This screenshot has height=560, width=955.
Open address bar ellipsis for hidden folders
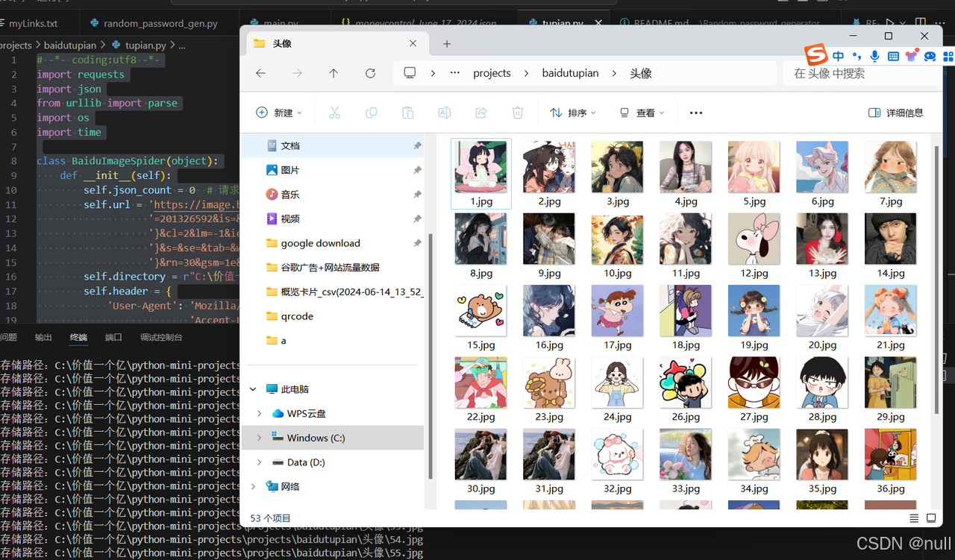tap(455, 73)
